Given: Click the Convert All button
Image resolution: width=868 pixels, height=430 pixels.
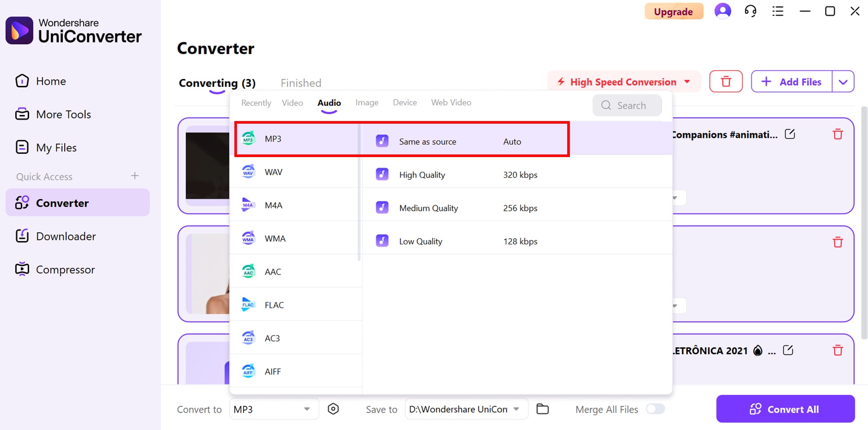Looking at the screenshot, I should [785, 409].
